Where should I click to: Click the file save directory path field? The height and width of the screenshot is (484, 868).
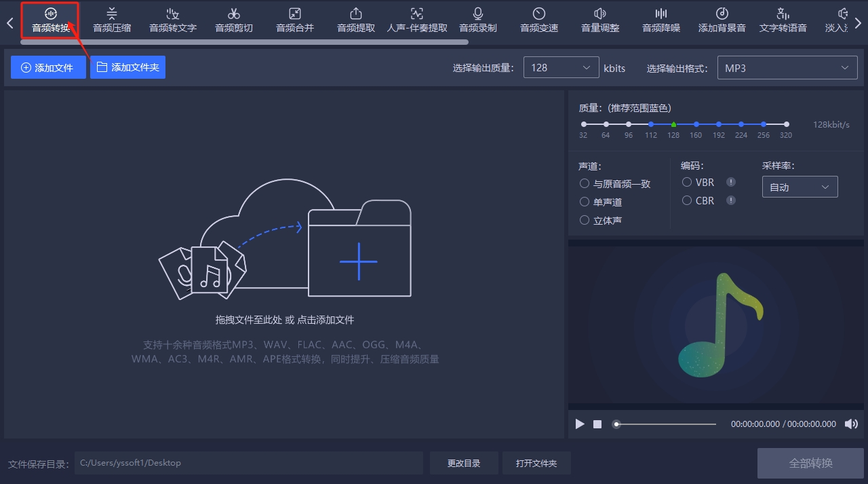[x=248, y=463]
